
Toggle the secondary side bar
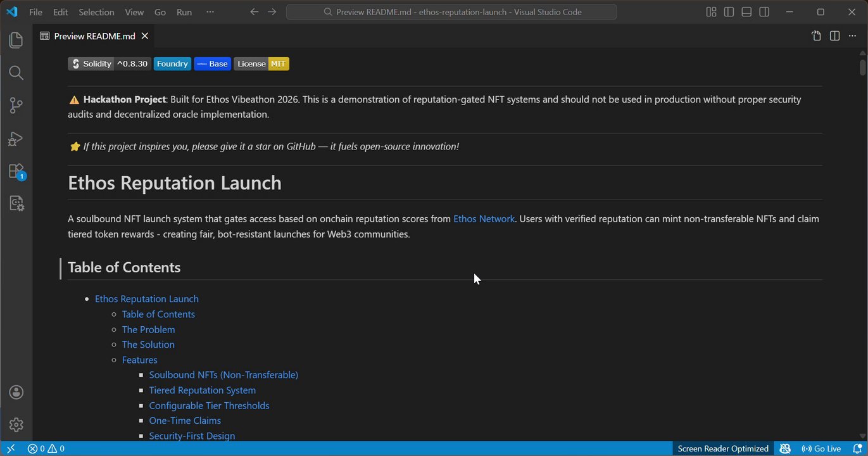pyautogui.click(x=764, y=12)
